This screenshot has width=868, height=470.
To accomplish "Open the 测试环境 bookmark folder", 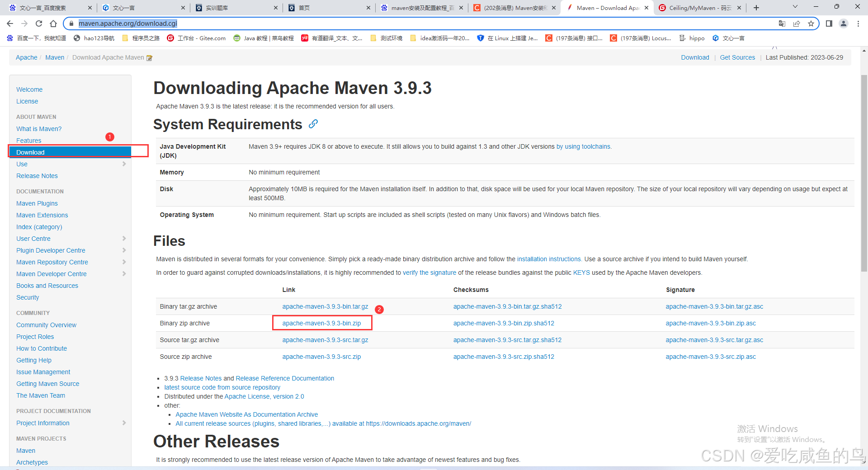I will [387, 38].
